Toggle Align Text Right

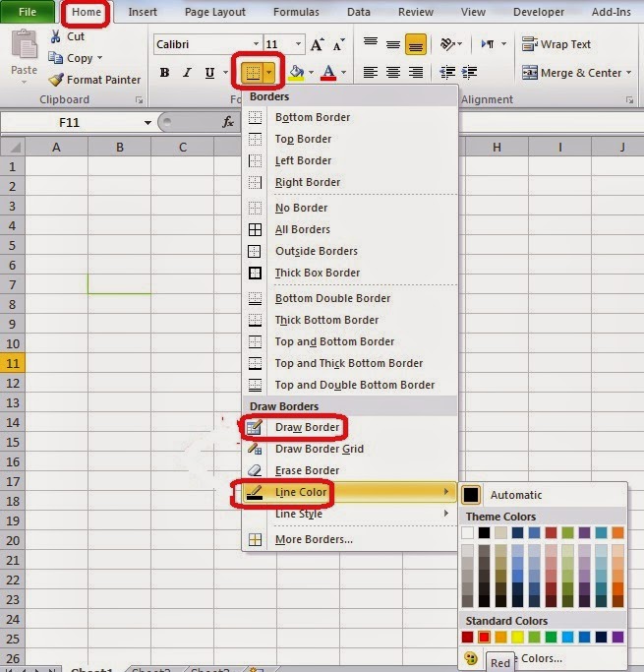tap(415, 73)
